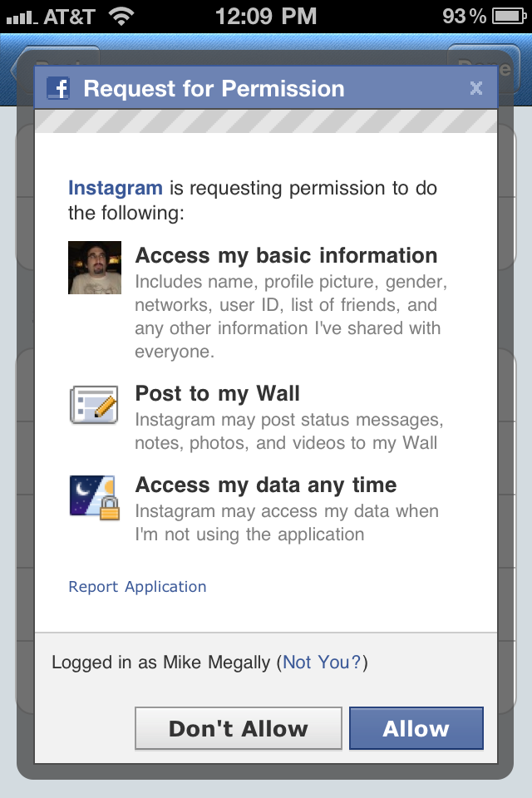Tap the 12:09 PM clock

[x=266, y=17]
